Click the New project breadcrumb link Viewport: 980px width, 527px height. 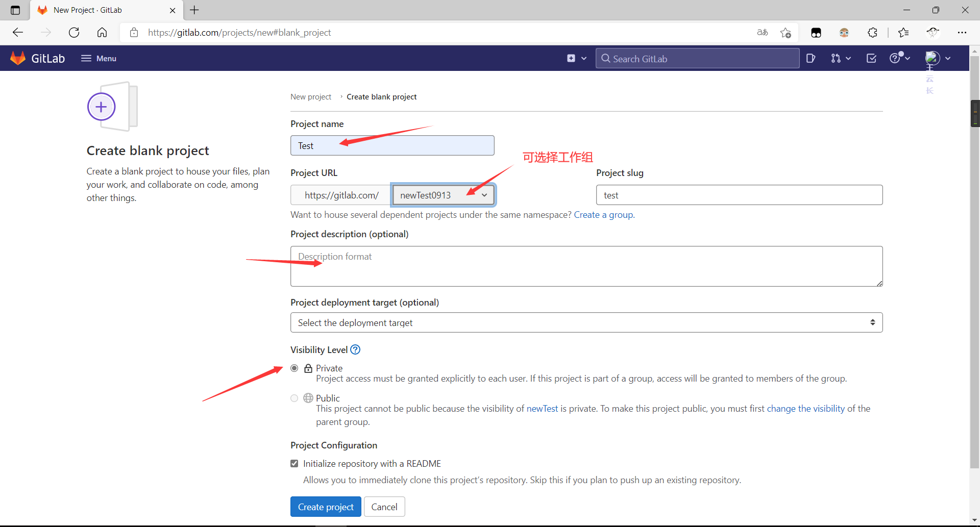point(311,97)
